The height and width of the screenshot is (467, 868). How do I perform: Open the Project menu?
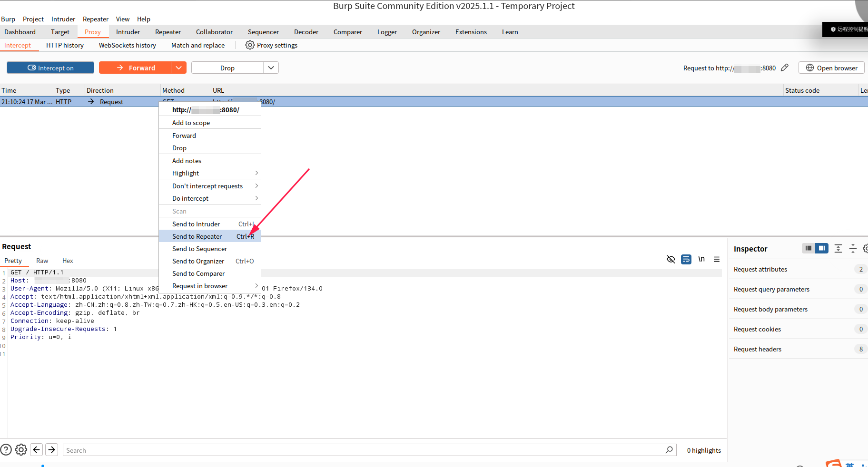(33, 19)
